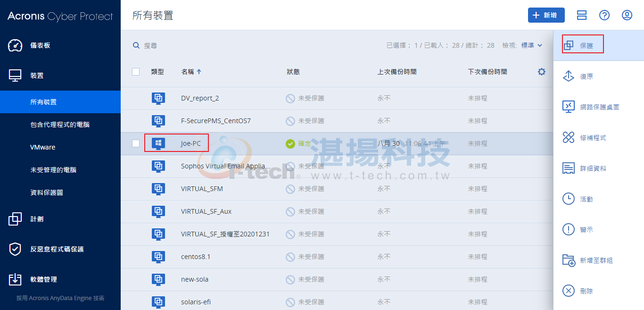Click the Protect (保護) icon in right panel
The image size is (644, 310).
tap(569, 45)
